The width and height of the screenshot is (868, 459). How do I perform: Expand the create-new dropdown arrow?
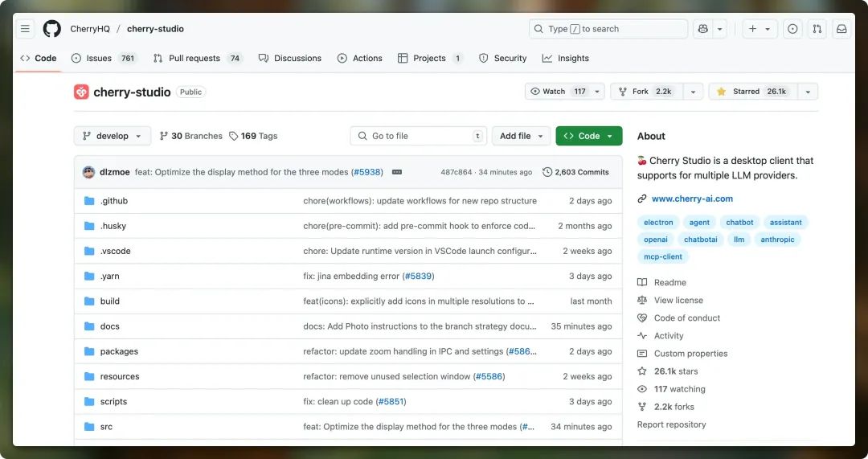(x=768, y=29)
